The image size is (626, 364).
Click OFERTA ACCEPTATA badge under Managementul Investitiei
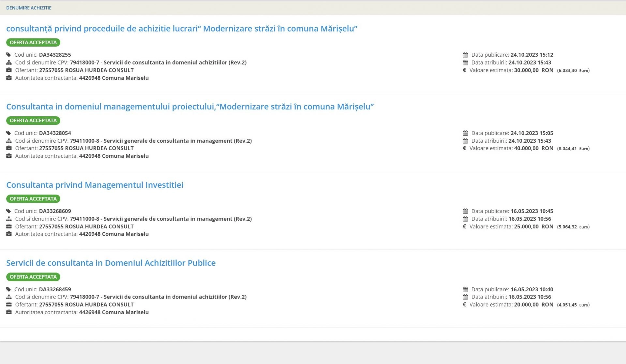[33, 199]
